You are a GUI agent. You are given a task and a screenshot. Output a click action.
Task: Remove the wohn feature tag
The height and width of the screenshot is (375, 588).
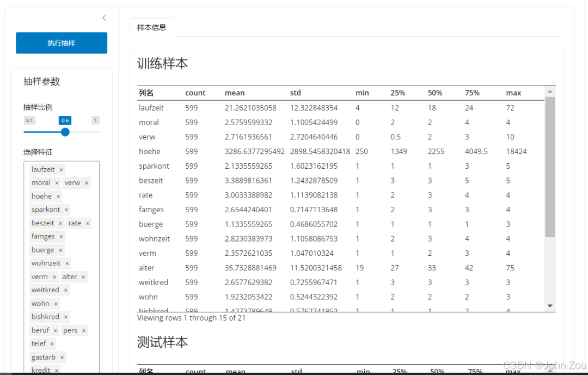(x=56, y=304)
